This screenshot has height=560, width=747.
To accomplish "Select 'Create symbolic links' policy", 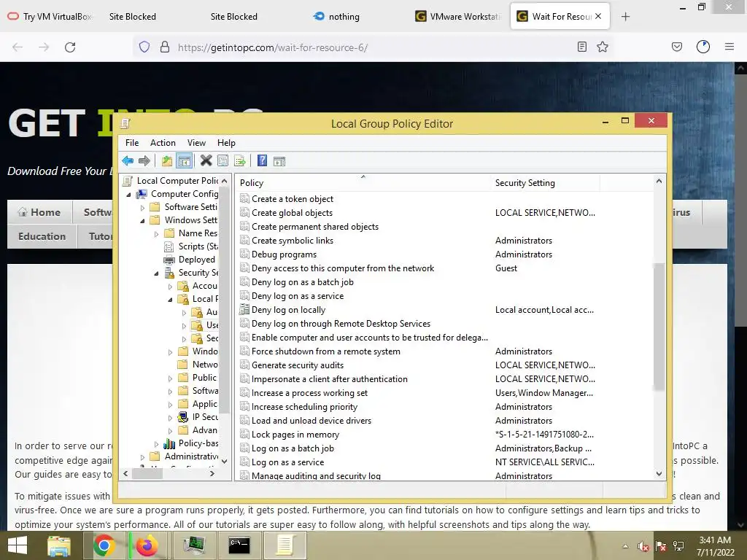I will (x=293, y=241).
